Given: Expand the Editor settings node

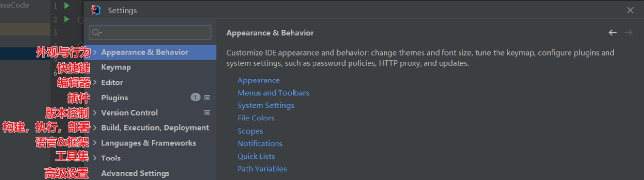Looking at the screenshot, I should pos(95,82).
